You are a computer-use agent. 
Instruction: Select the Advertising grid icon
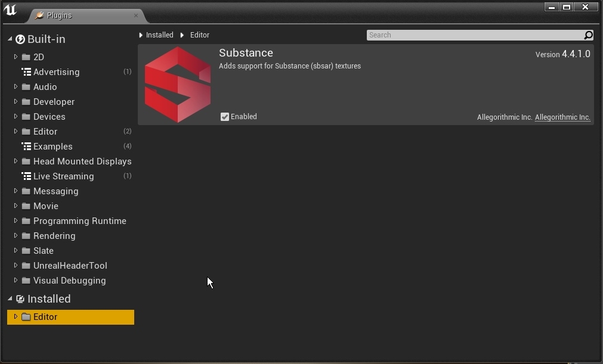(x=26, y=71)
